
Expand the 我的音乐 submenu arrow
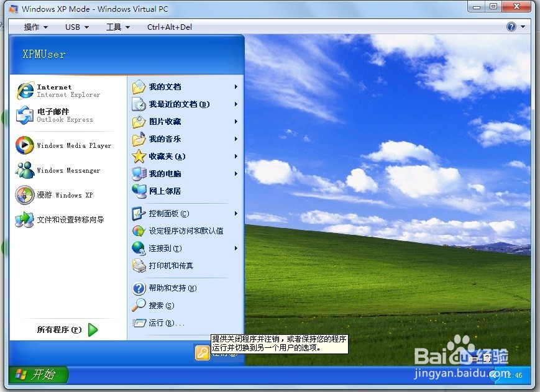pyautogui.click(x=236, y=139)
